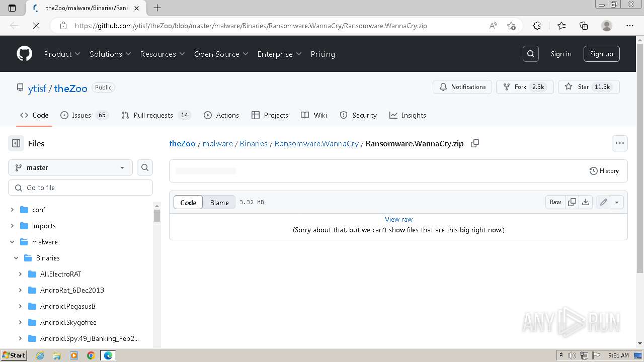The height and width of the screenshot is (362, 644).
Task: Collapse the malware folder
Action: click(12, 242)
